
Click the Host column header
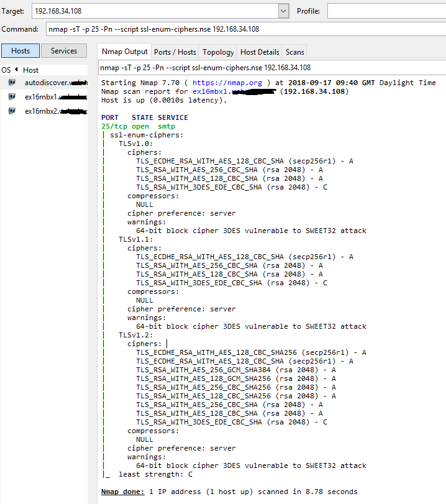point(31,70)
